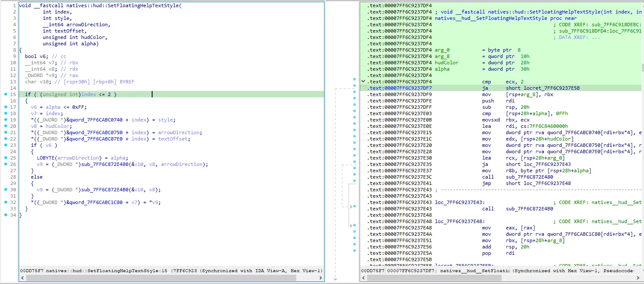Click the highlighted ja short locret_7FF6C9237E5B line

pos(528,88)
